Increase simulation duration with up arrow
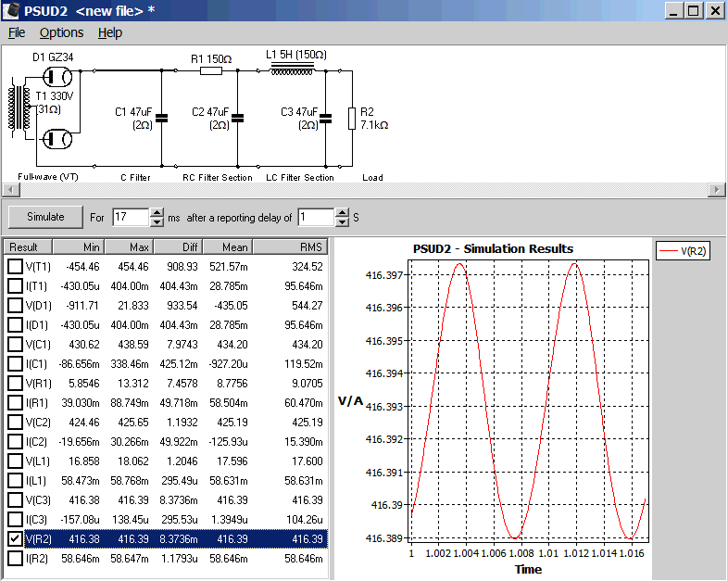The height and width of the screenshot is (581, 728). (157, 213)
